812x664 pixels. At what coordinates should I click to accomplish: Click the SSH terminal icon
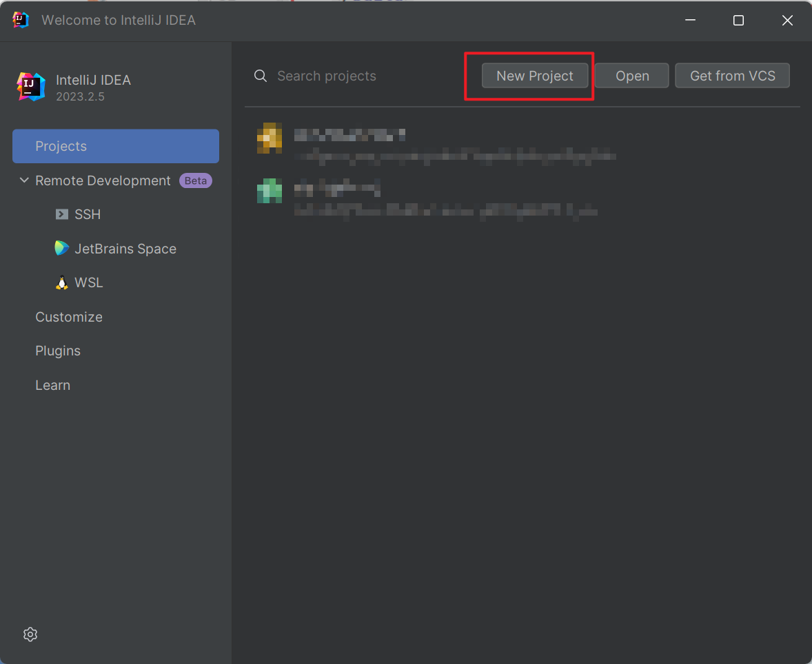coord(61,214)
